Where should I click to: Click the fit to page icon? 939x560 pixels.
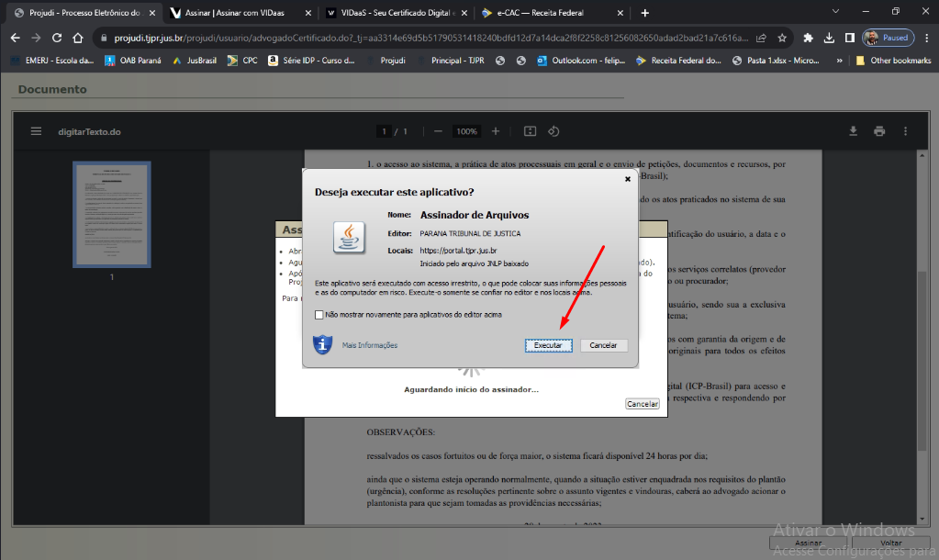(530, 131)
